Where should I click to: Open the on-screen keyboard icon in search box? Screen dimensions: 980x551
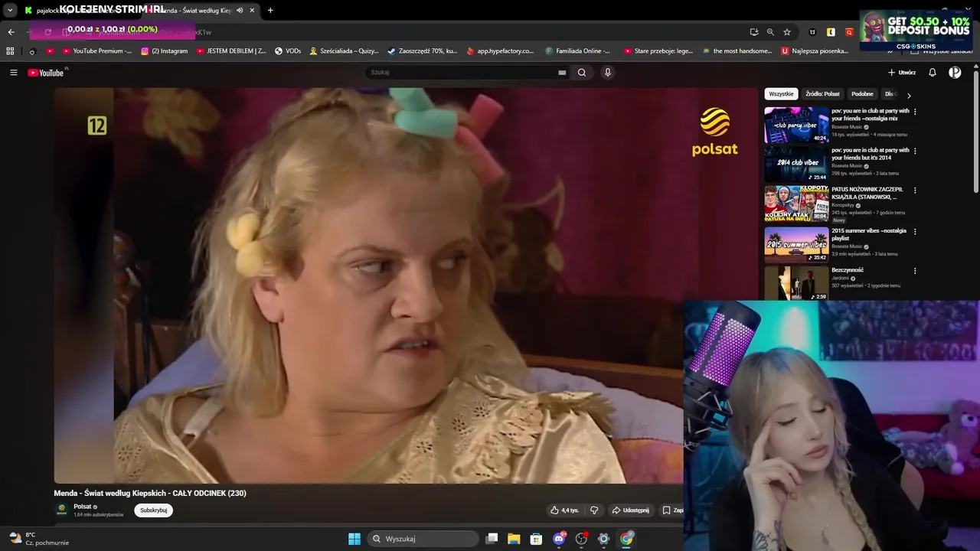[x=562, y=73]
